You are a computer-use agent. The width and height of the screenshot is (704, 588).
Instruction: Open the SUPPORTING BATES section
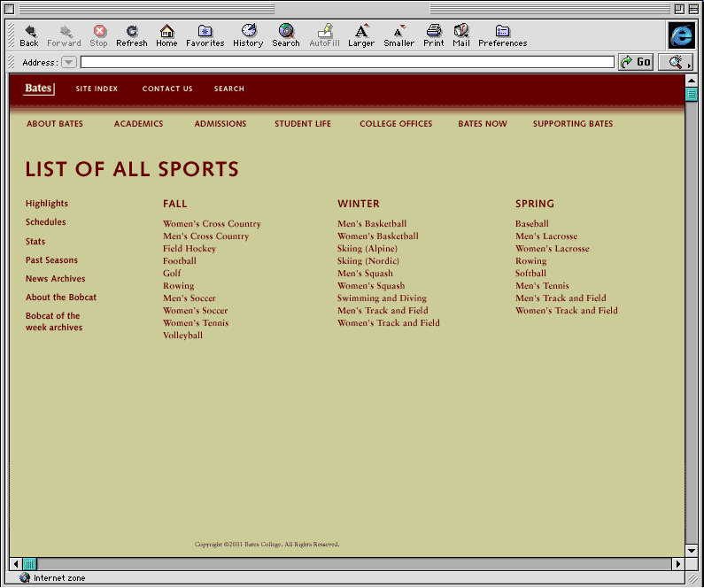click(572, 123)
